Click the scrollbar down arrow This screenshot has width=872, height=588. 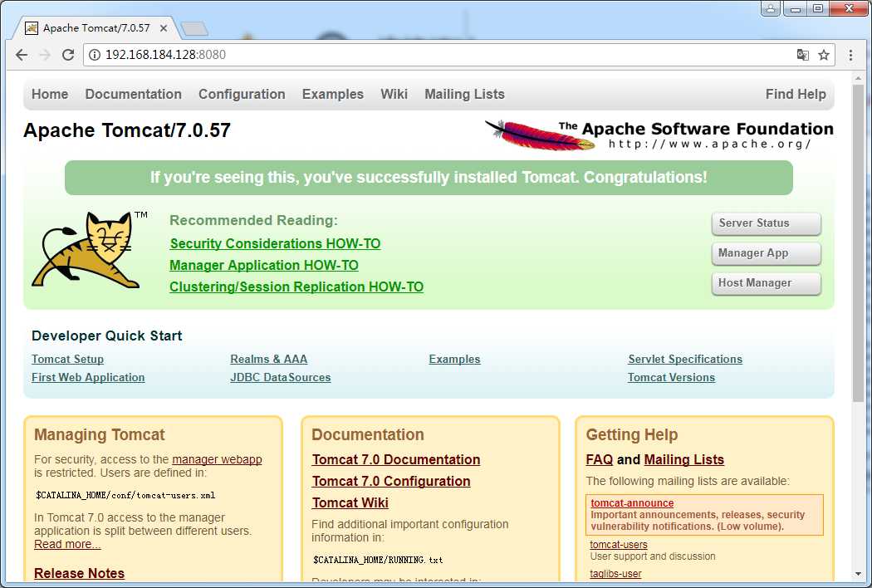point(858,574)
